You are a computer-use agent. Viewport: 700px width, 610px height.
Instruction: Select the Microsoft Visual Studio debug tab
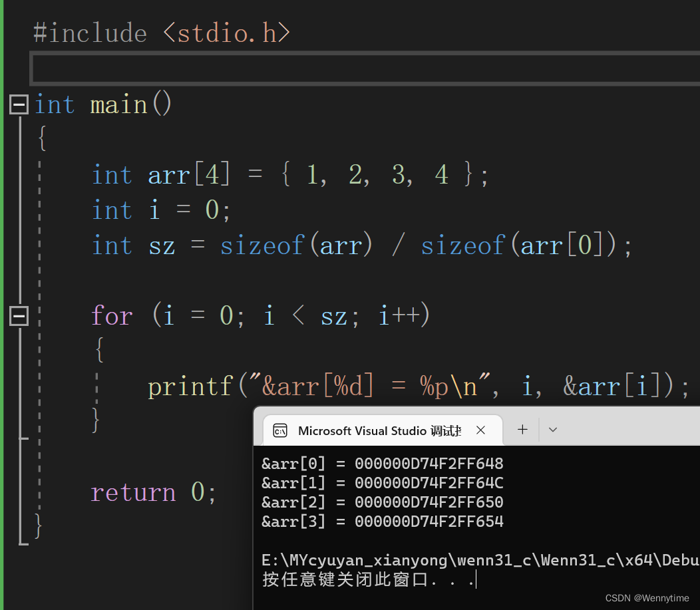click(383, 430)
